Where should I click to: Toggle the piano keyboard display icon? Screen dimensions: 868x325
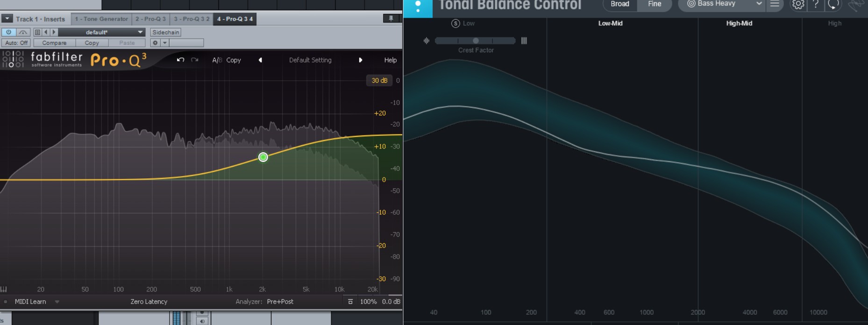click(4, 289)
